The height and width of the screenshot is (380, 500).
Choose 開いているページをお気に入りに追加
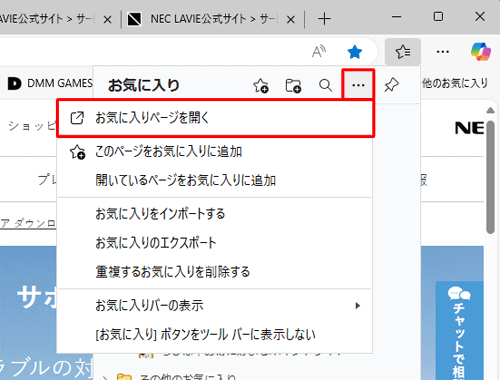pyautogui.click(x=215, y=180)
